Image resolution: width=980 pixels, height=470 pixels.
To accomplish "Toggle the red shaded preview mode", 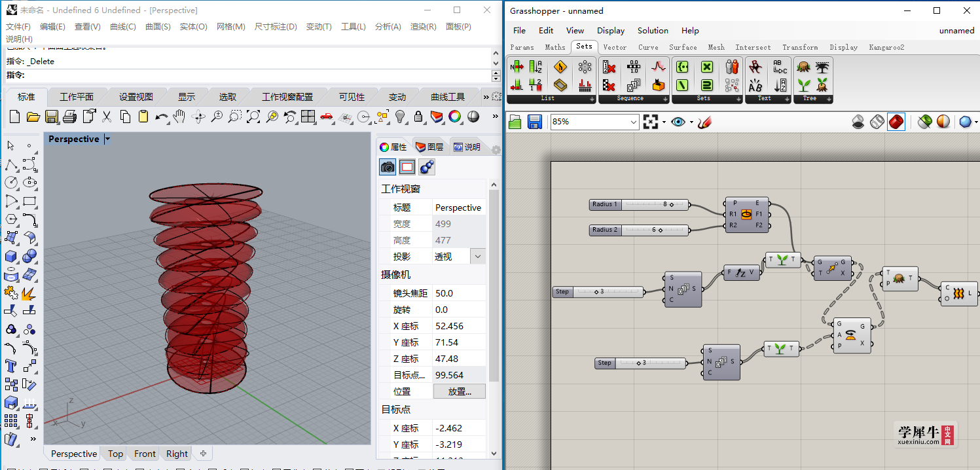I will [896, 122].
